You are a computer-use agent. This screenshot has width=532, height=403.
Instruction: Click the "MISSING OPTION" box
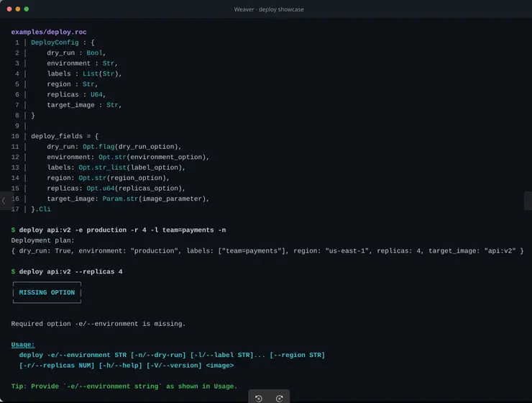point(47,292)
